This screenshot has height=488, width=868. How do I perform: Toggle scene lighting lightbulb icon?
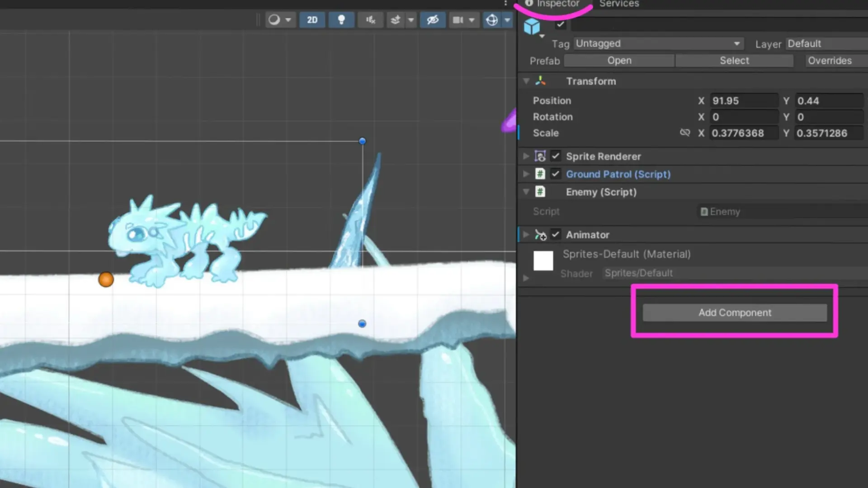tap(341, 20)
